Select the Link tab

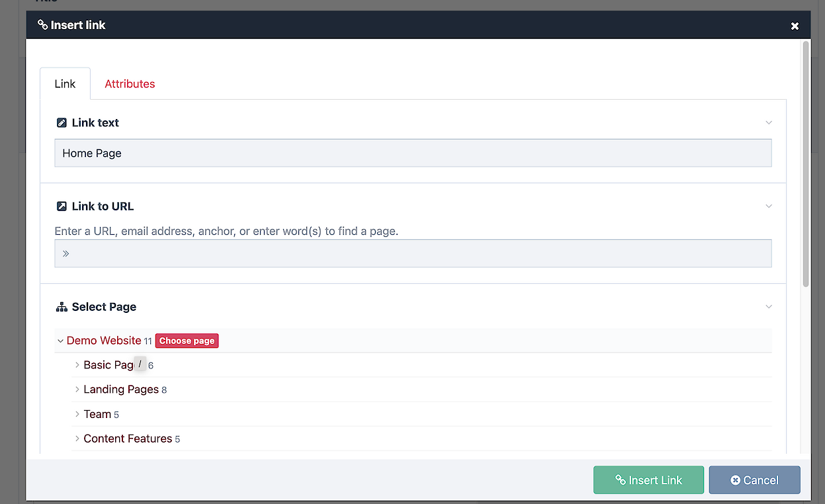(x=65, y=84)
